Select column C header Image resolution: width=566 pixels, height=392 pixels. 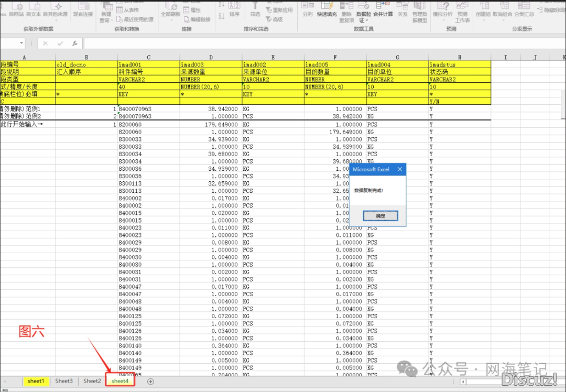coord(149,58)
